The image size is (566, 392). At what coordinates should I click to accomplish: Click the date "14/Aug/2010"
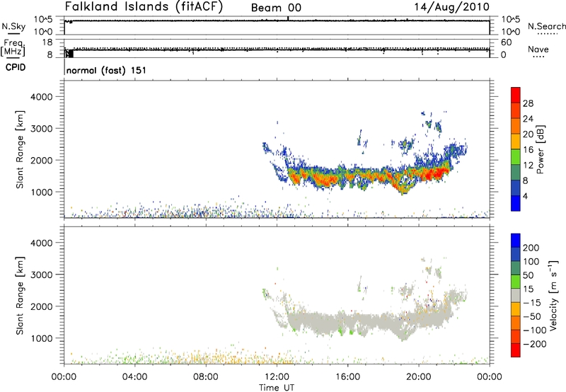451,7
